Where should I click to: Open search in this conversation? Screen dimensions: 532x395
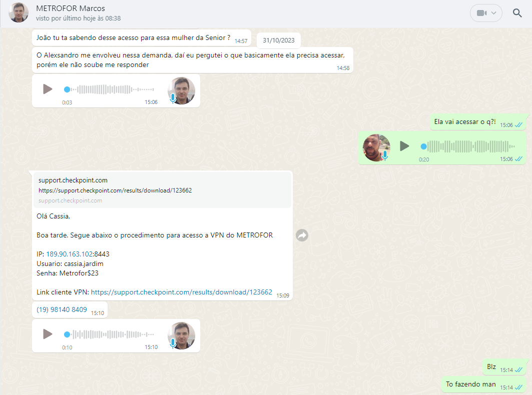(x=517, y=13)
